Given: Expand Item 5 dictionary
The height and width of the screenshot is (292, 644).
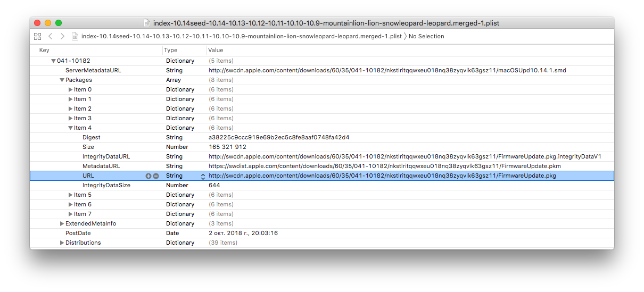Looking at the screenshot, I should pyautogui.click(x=70, y=195).
